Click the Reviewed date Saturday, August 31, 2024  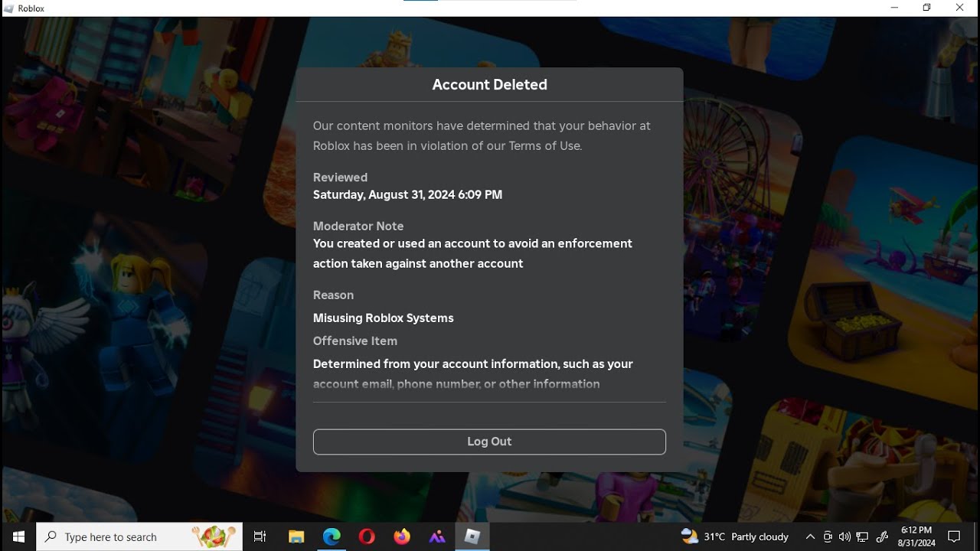(407, 195)
